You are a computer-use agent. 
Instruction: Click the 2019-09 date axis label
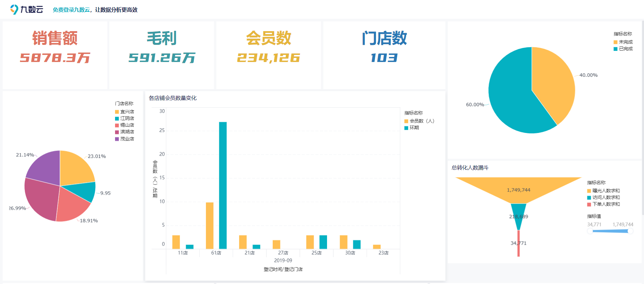(x=283, y=261)
